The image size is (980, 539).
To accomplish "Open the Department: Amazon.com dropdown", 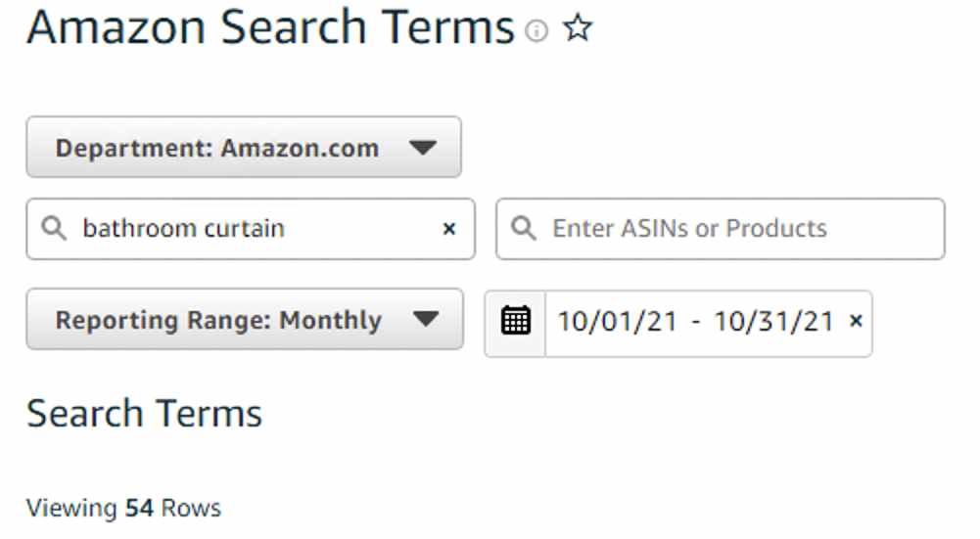I will [x=244, y=148].
